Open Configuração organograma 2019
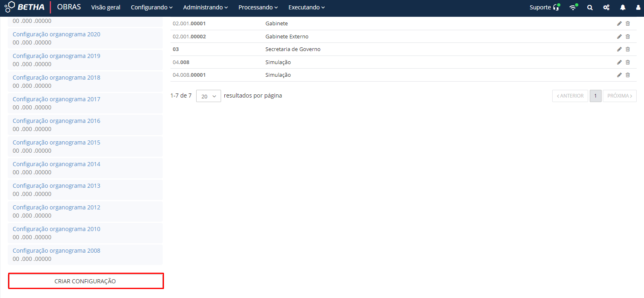The width and height of the screenshot is (644, 298). tap(56, 56)
